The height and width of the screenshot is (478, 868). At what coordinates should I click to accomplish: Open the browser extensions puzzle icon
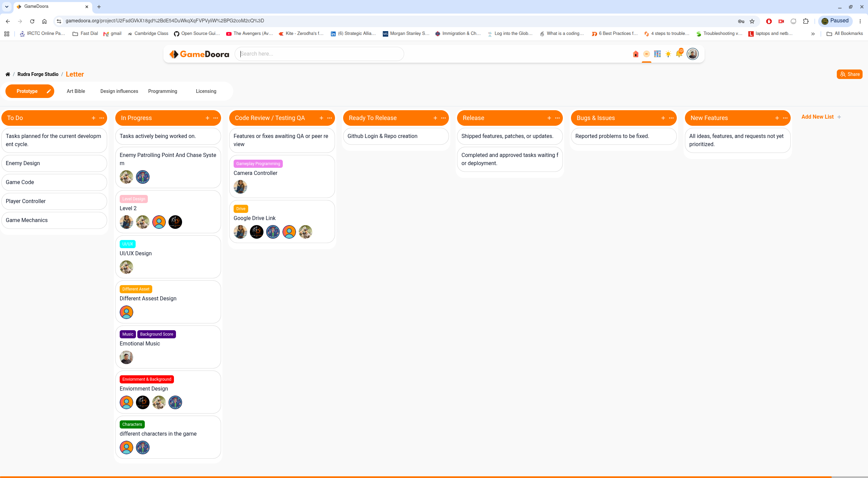click(x=806, y=21)
